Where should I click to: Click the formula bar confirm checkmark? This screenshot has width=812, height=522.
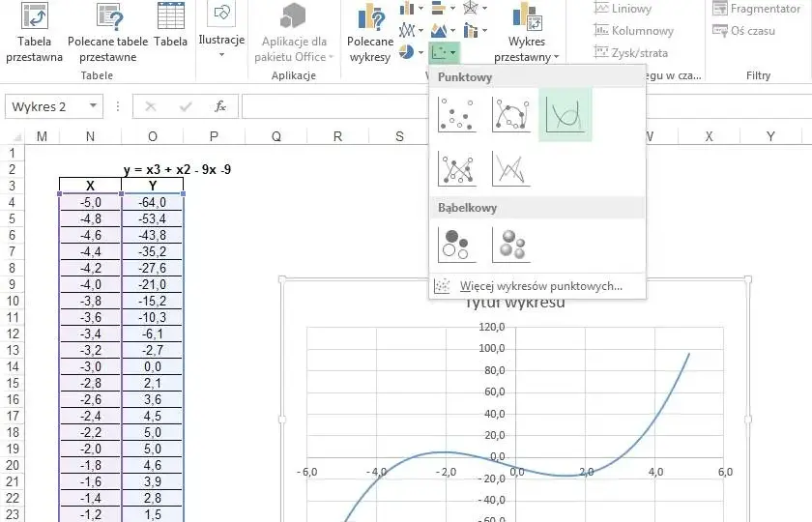click(186, 106)
